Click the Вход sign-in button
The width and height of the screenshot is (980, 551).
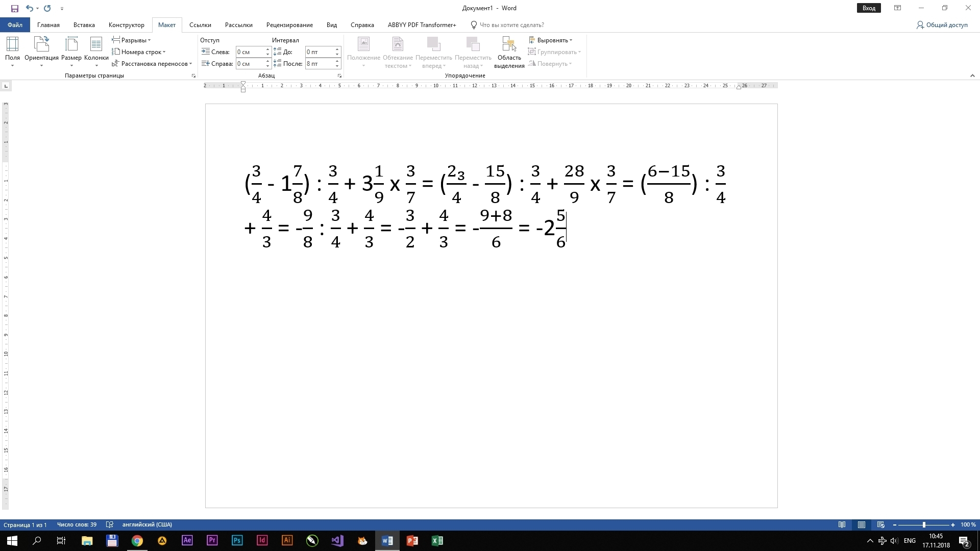pos(869,8)
